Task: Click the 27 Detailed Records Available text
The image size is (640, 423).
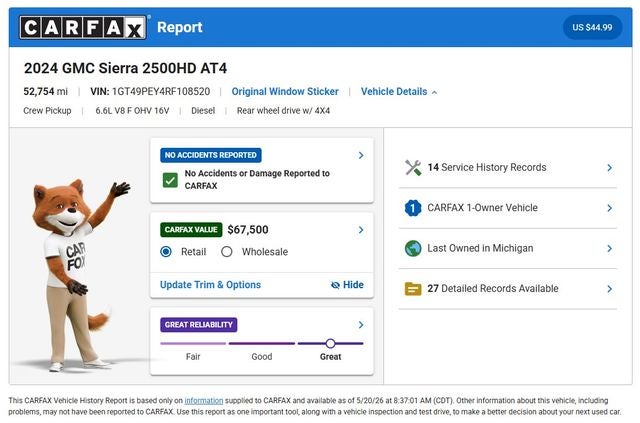Action: click(x=493, y=289)
